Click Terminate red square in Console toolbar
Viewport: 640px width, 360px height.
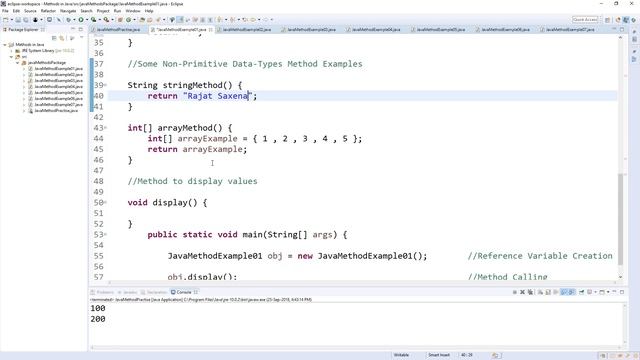click(515, 292)
